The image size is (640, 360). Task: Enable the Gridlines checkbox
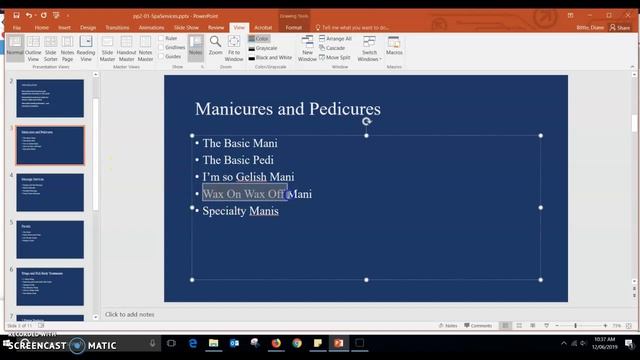[x=161, y=47]
